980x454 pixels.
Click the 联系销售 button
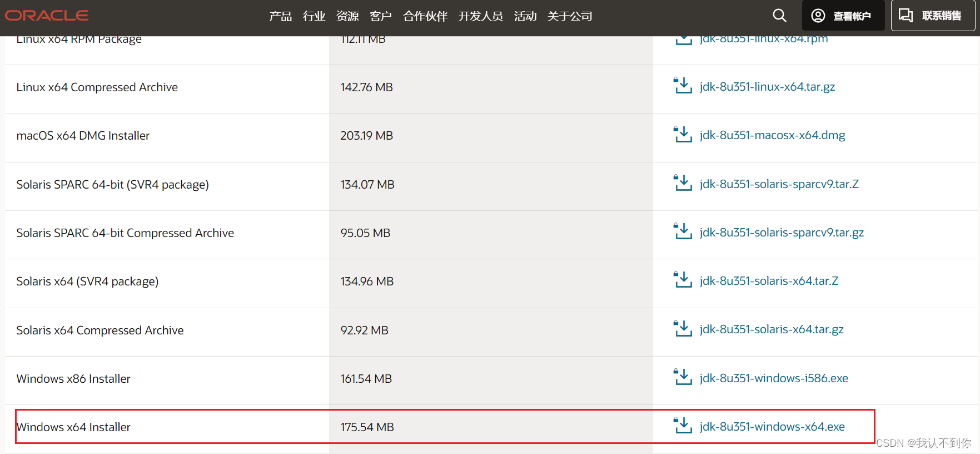933,16
